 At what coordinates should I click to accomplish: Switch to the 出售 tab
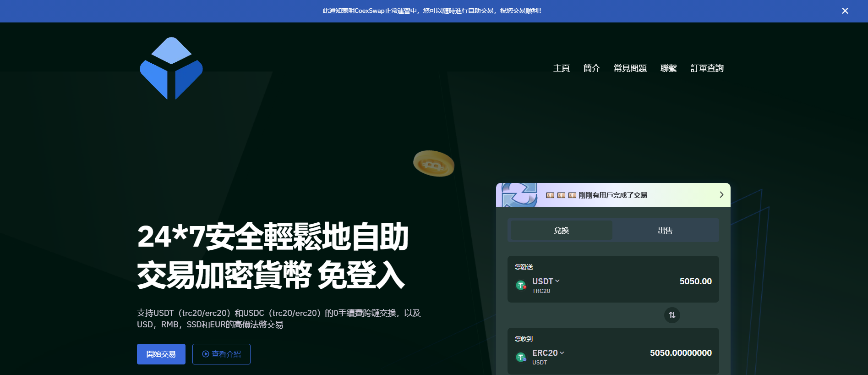point(665,230)
